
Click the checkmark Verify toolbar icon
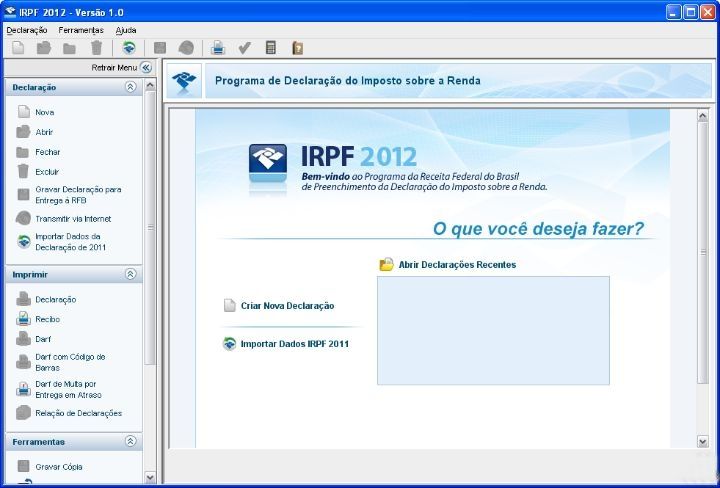[x=244, y=48]
